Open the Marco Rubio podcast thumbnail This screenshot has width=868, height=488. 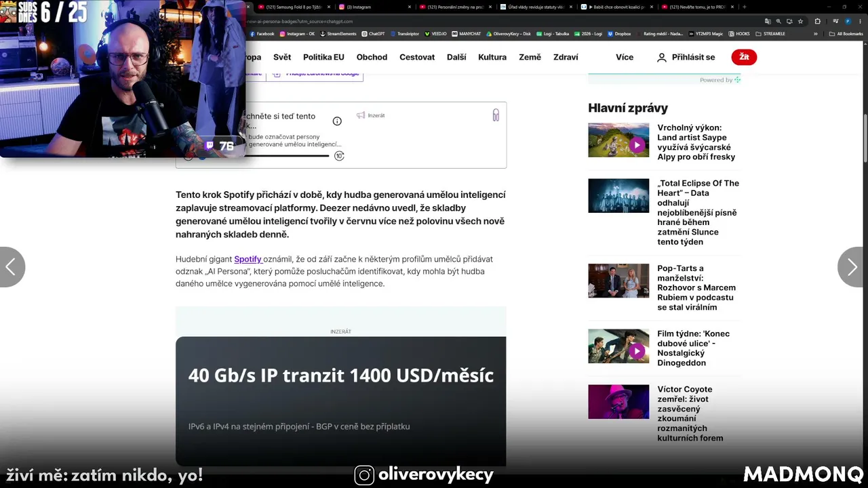[618, 281]
